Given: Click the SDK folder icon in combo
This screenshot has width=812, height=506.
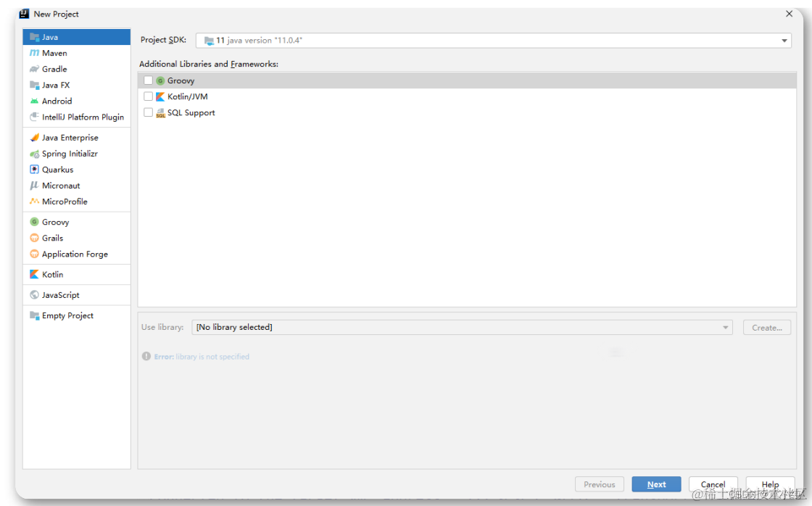Looking at the screenshot, I should (x=209, y=41).
